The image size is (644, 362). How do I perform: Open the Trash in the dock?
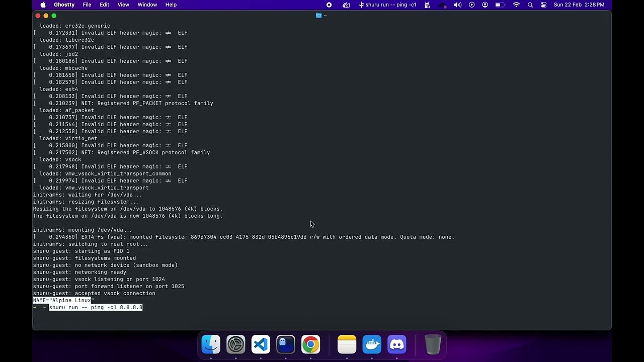433,344
